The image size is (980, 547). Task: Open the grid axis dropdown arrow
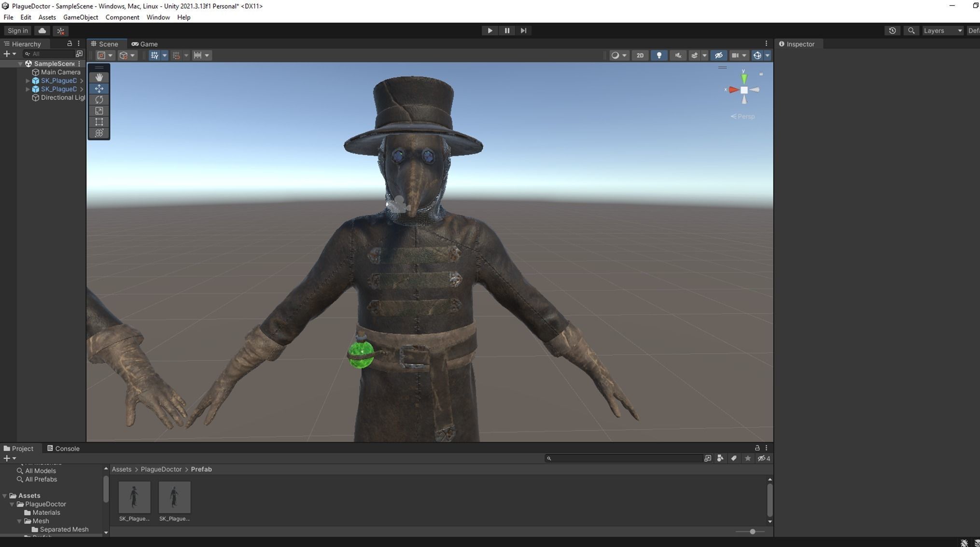pos(165,55)
